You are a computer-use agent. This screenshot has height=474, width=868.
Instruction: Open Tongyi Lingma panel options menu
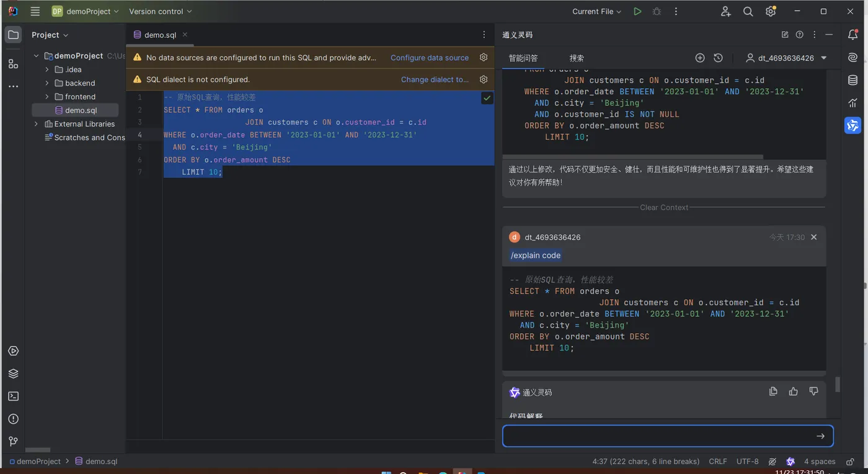(815, 35)
